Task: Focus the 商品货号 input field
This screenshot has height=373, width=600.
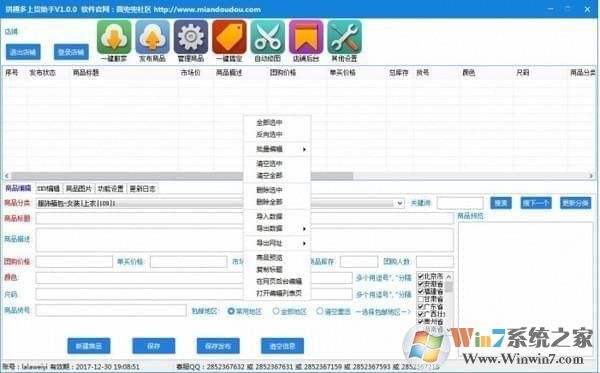Action: [x=111, y=310]
